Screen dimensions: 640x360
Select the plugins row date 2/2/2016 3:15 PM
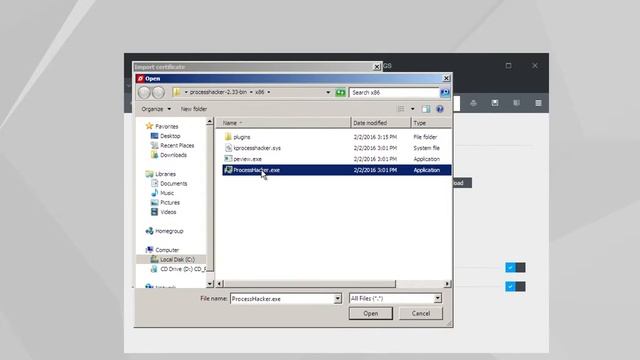(x=375, y=137)
